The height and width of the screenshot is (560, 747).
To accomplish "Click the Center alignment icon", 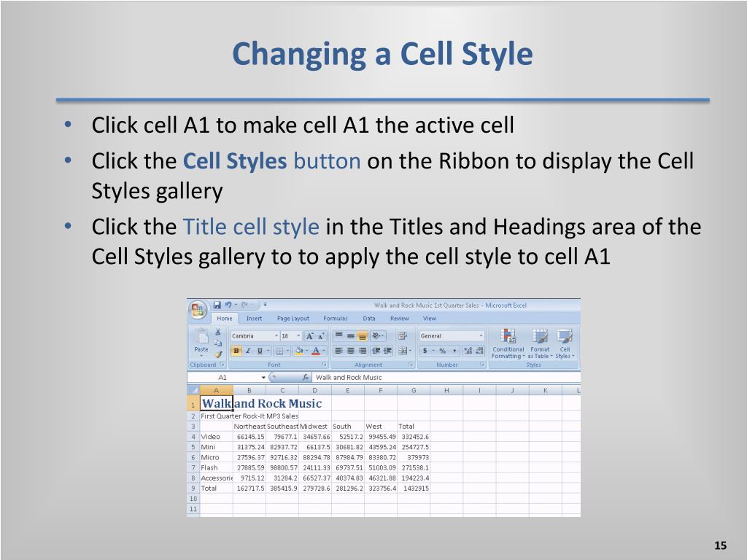I will [351, 351].
